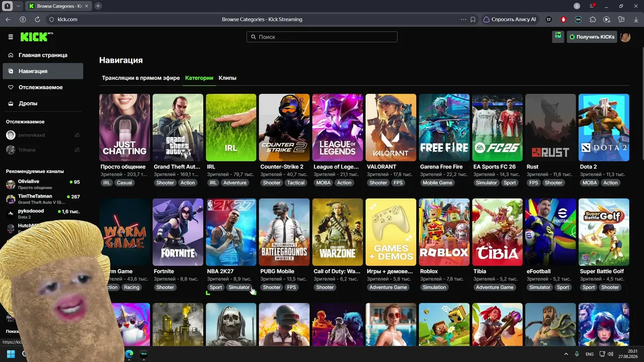644x362 pixels.
Task: Open recommended channel TimTheTatman
Action: tap(43, 199)
